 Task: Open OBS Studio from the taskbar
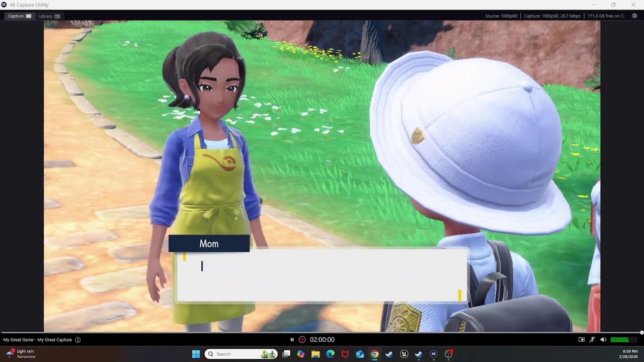tap(448, 354)
